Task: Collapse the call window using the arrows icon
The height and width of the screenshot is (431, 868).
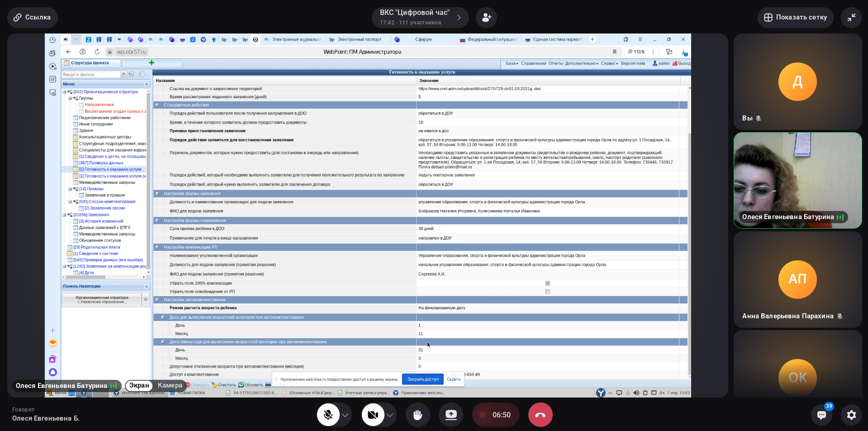Action: (851, 18)
